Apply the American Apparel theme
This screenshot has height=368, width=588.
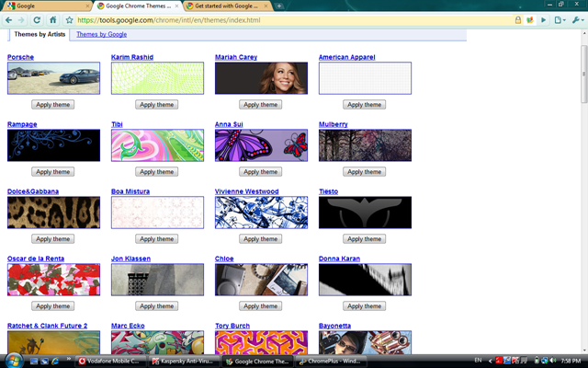tap(364, 104)
